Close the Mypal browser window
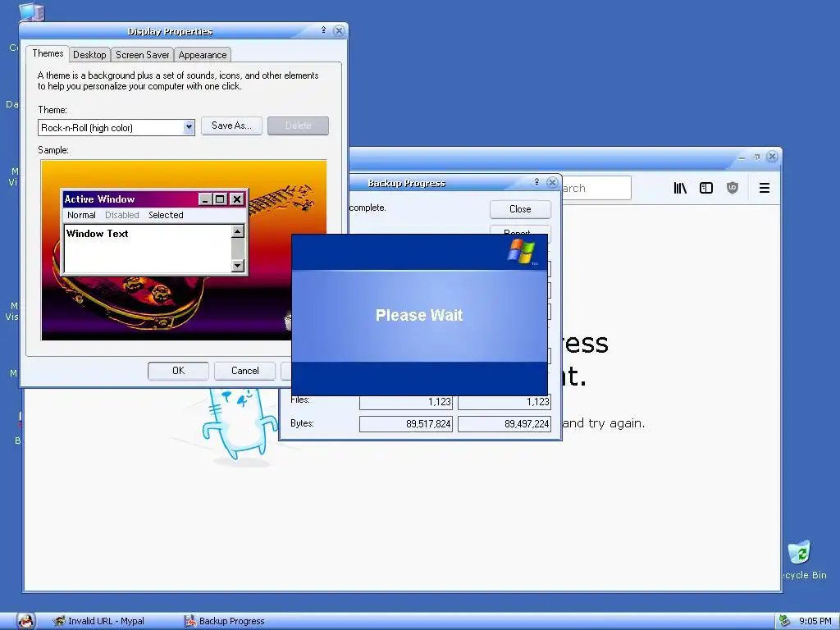 772,157
